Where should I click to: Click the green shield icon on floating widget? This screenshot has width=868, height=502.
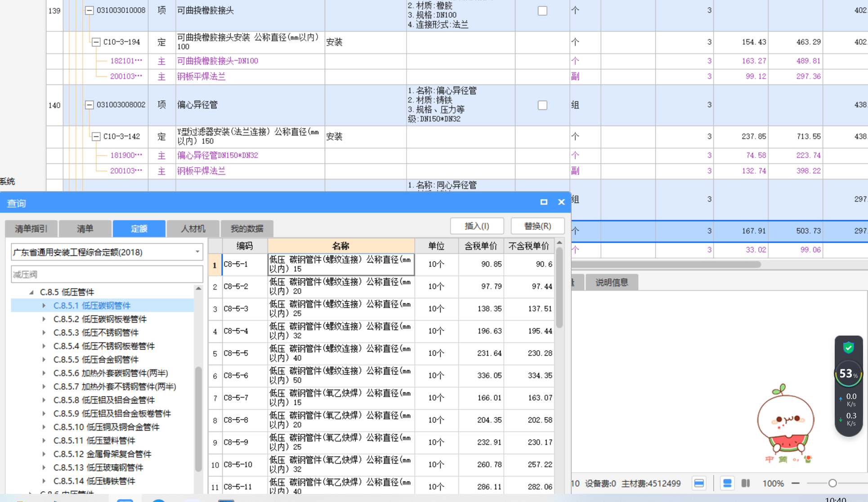pyautogui.click(x=849, y=348)
